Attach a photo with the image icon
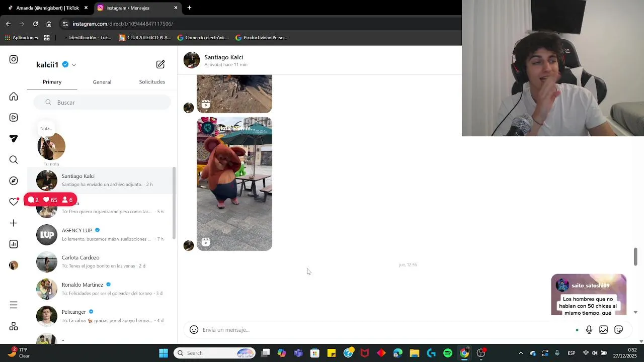The image size is (644, 362). (604, 330)
